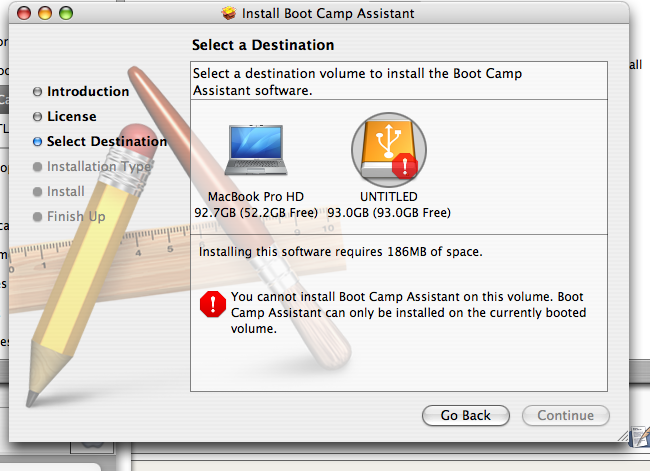Click the Finish Up step
650x471 pixels.
tap(69, 216)
